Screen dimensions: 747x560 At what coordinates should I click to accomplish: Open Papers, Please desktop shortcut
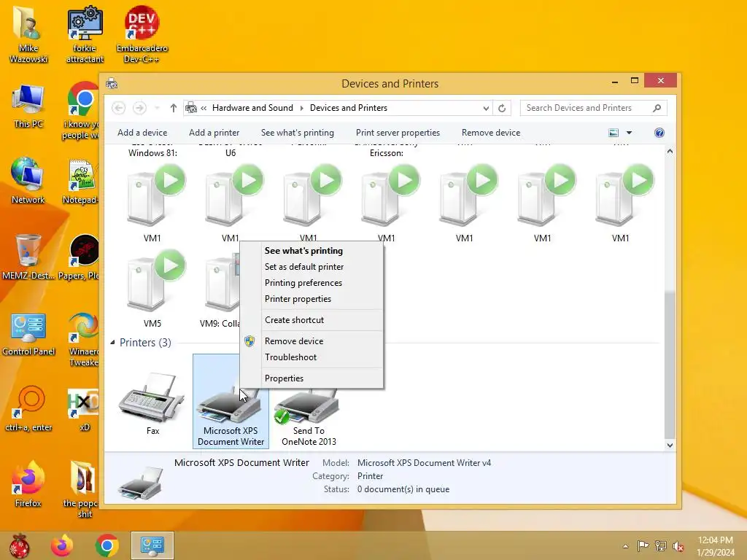click(79, 257)
